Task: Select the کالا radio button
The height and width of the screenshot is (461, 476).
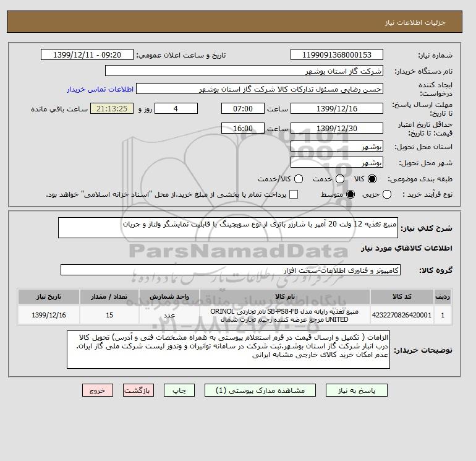Action: tap(372, 179)
